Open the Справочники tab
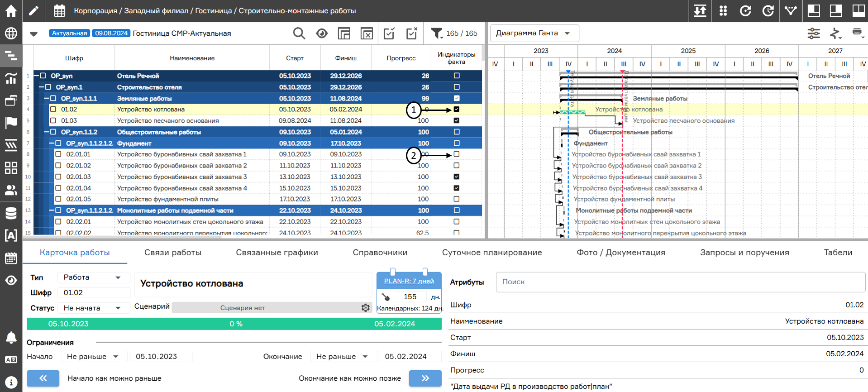Screen dimensions: 868x392 [x=380, y=253]
